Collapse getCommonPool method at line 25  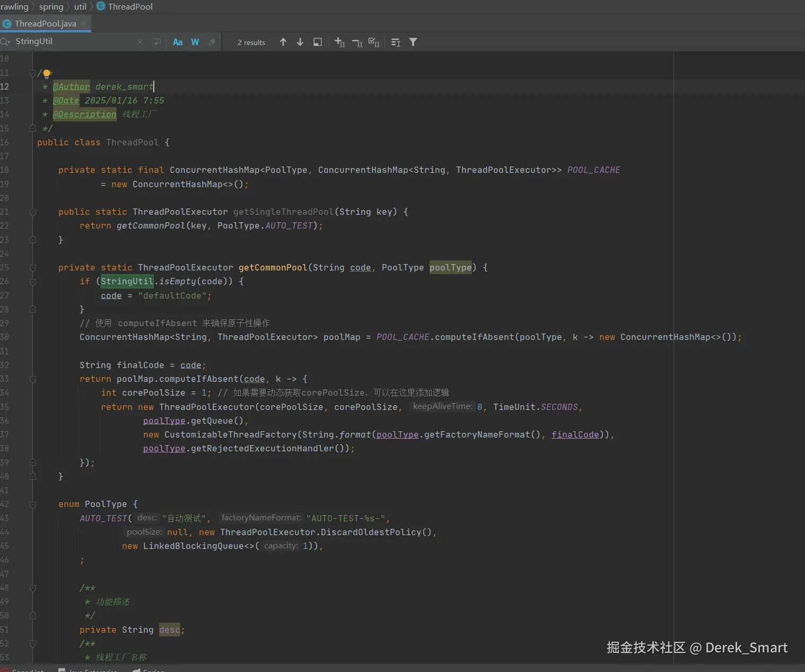pyautogui.click(x=33, y=268)
